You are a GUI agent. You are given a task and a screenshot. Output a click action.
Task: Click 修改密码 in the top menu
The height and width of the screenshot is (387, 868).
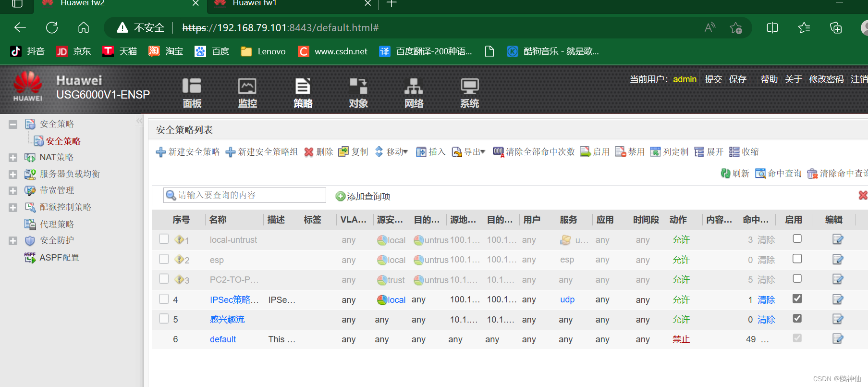coord(826,79)
